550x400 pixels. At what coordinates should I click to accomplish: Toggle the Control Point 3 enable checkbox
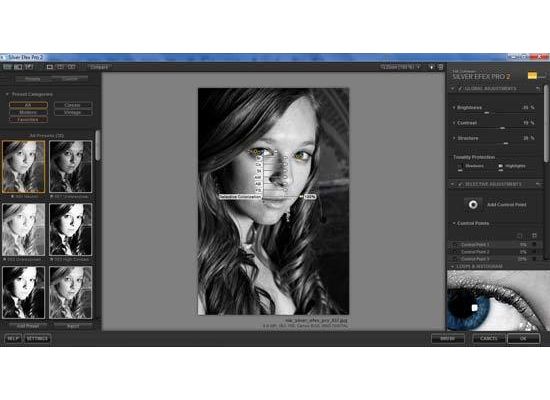(x=455, y=259)
